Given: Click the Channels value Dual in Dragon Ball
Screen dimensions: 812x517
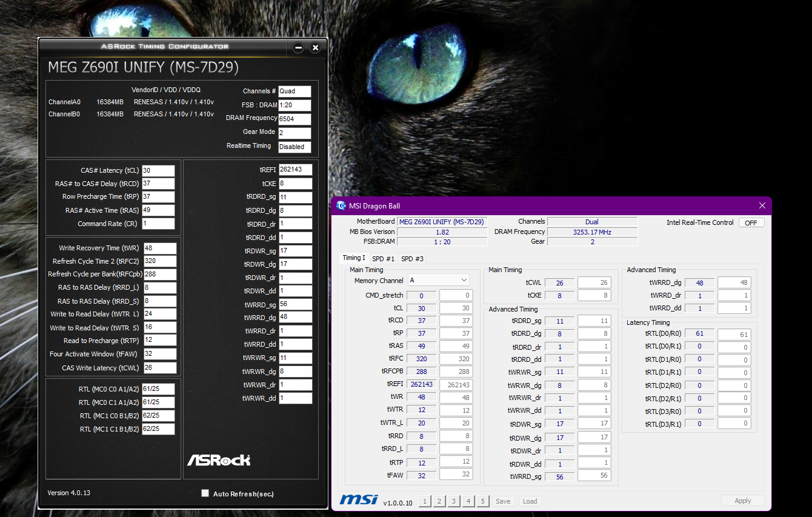Looking at the screenshot, I should click(592, 222).
